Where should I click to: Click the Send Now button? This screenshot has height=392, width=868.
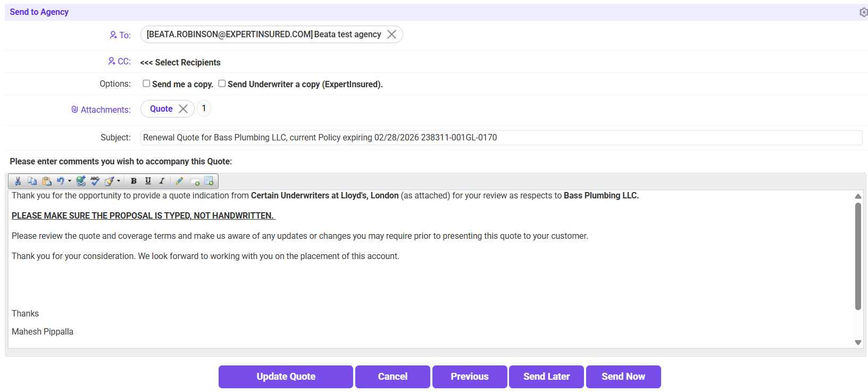[x=623, y=377]
